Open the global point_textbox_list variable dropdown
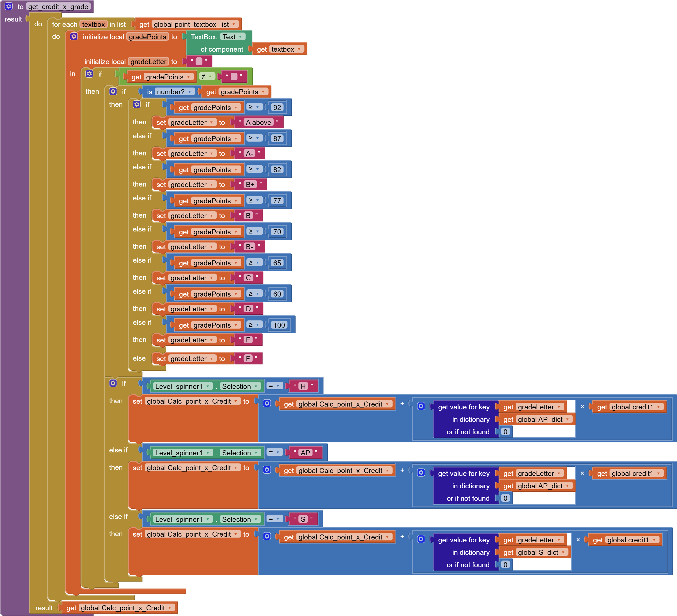 pyautogui.click(x=234, y=25)
